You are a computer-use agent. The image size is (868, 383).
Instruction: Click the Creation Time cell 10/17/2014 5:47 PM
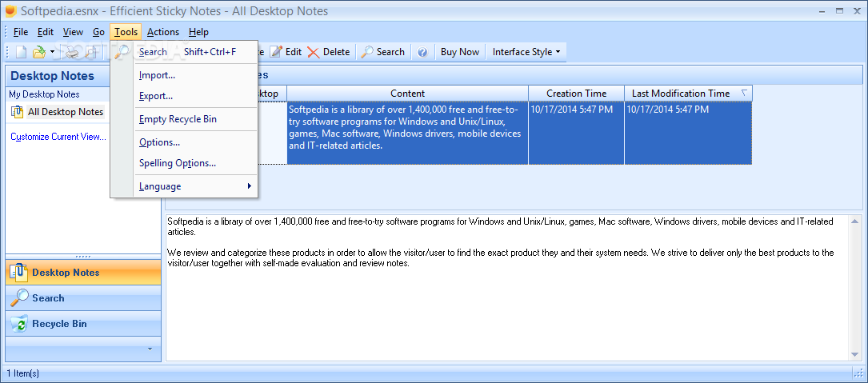[576, 133]
